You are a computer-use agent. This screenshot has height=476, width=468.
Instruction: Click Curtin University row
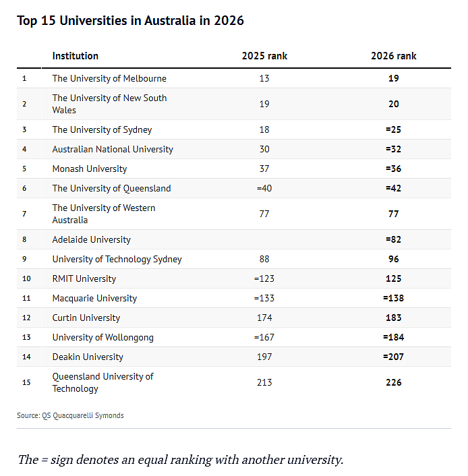tap(234, 318)
